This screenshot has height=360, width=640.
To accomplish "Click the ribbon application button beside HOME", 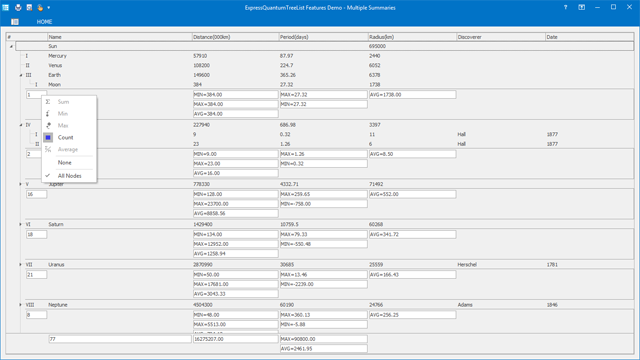I will pyautogui.click(x=15, y=22).
